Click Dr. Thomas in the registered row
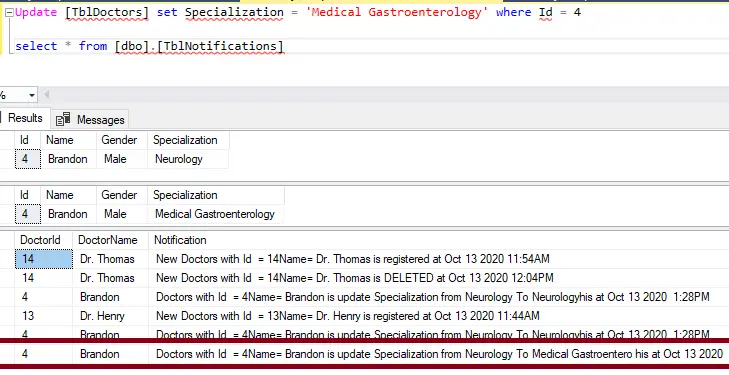Screen dimensions: 729x375 111,259
